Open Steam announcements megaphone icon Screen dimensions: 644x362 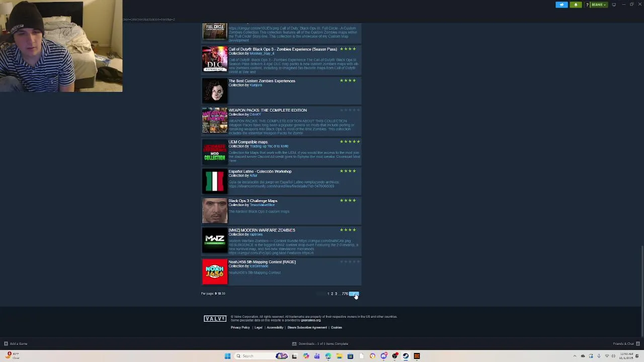(561, 5)
